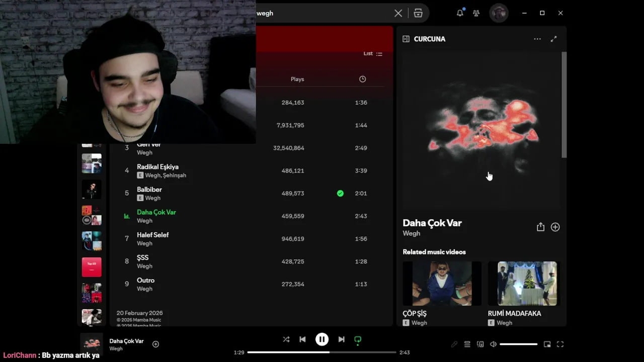Image resolution: width=644 pixels, height=362 pixels.
Task: Open artist Şehinşah link on Radikal Eşkiya
Action: (x=175, y=175)
